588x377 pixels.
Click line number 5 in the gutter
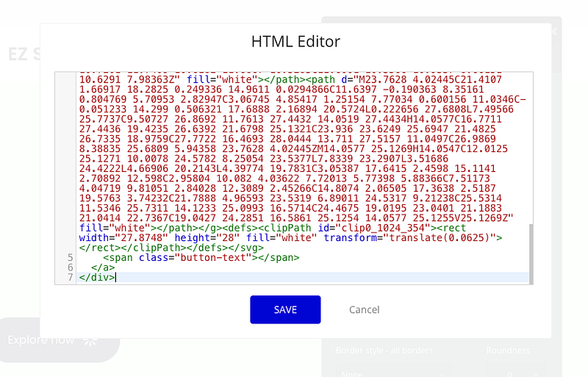(x=70, y=257)
